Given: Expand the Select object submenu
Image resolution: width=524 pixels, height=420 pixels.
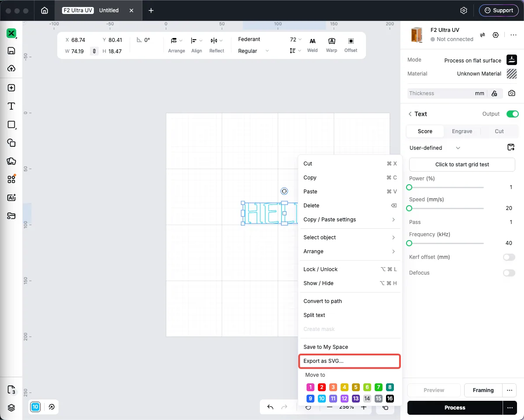Looking at the screenshot, I should click(x=350, y=238).
